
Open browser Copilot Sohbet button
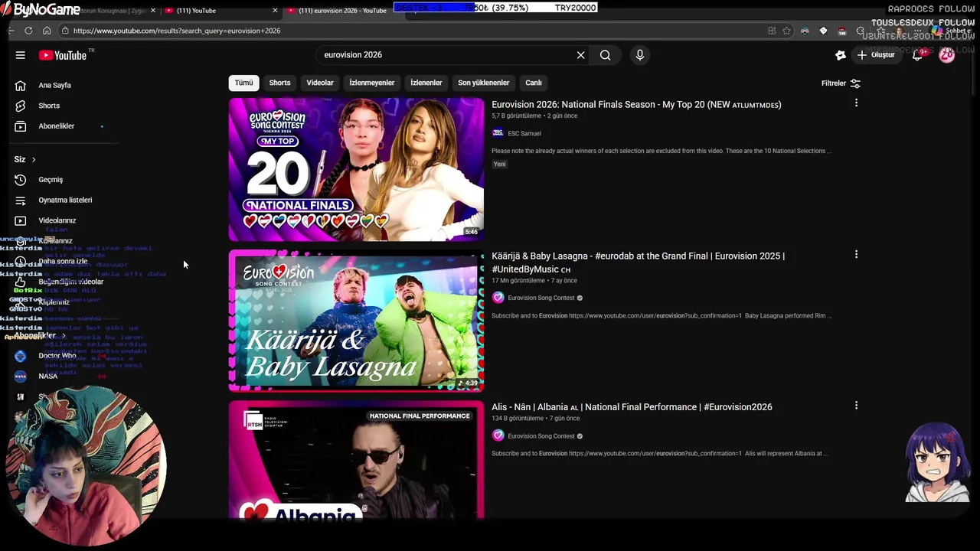(952, 31)
